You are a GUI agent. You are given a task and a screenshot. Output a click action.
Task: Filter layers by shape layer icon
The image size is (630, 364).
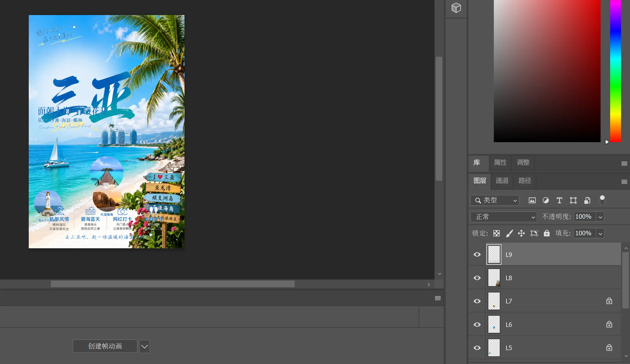click(x=573, y=200)
